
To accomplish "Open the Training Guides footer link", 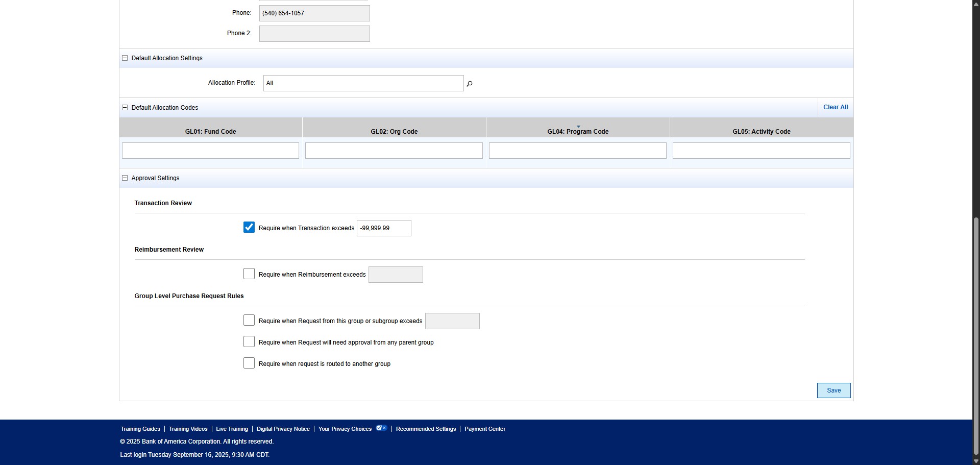I will pos(140,429).
